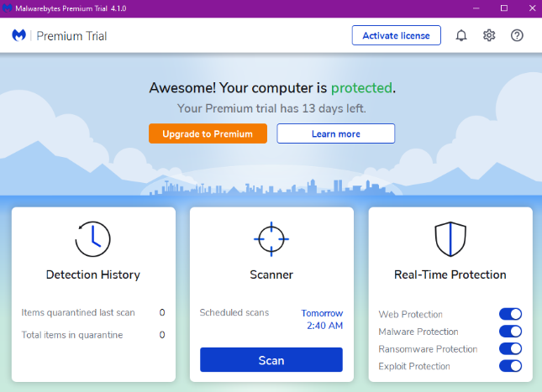This screenshot has height=392, width=542.
Task: Toggle Malware Protection switch
Action: (x=510, y=332)
